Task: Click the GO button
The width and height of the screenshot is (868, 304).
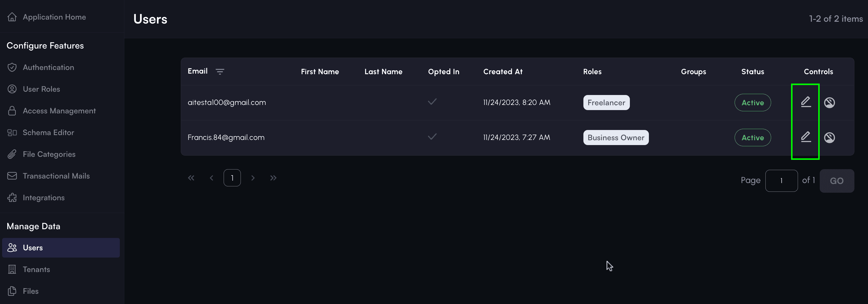Action: [x=837, y=181]
